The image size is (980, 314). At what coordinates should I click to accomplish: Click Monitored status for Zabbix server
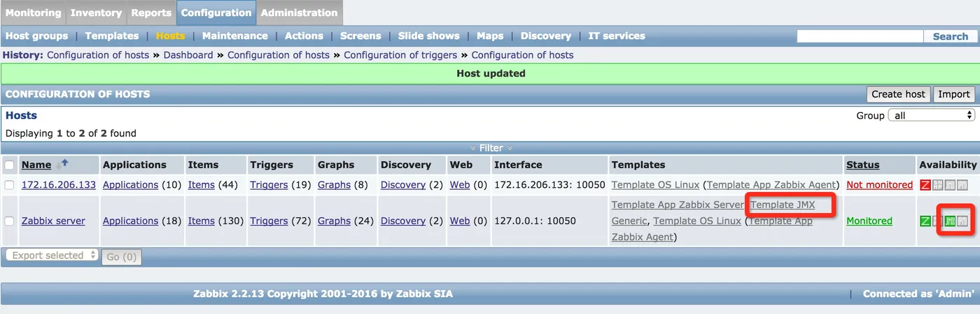(869, 221)
